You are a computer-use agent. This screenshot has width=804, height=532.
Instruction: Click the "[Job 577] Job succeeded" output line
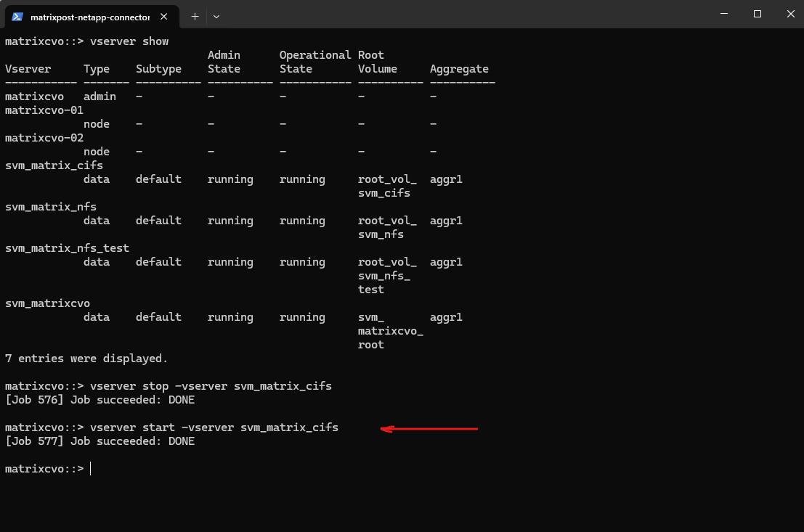point(100,441)
